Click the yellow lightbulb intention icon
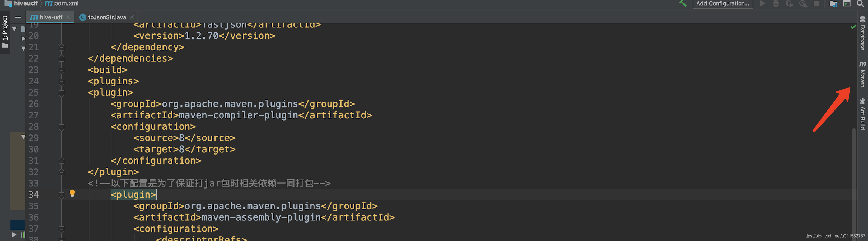 pos(72,193)
